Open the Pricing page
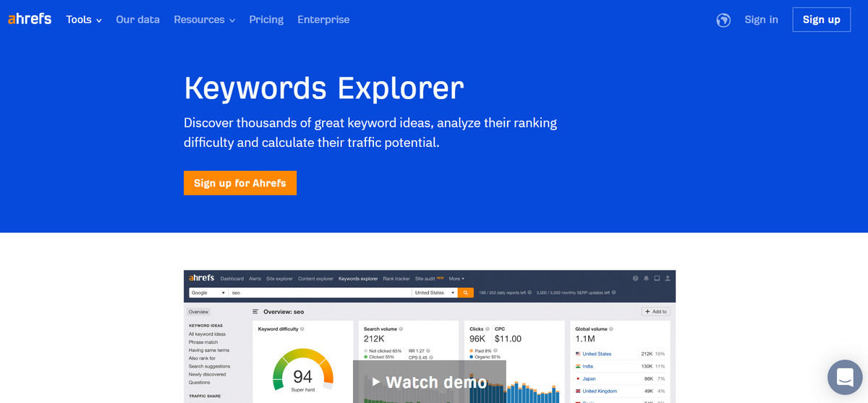Image resolution: width=868 pixels, height=403 pixels. 266,20
